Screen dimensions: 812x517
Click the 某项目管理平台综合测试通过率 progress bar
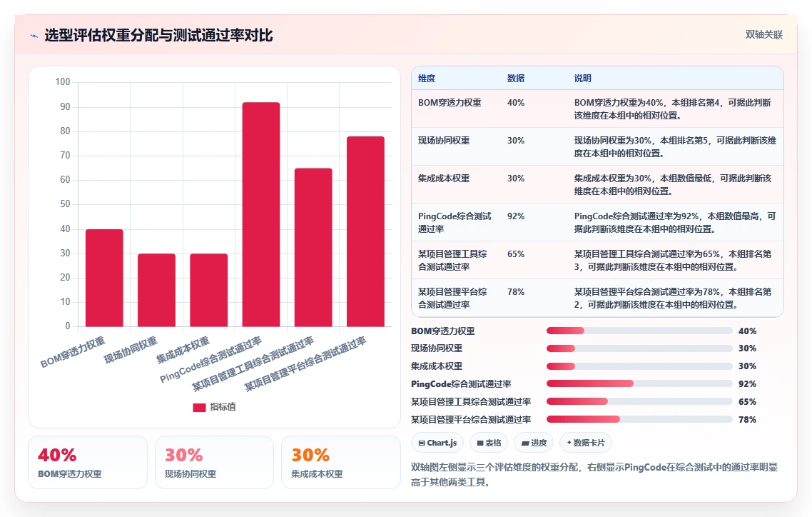tap(639, 419)
